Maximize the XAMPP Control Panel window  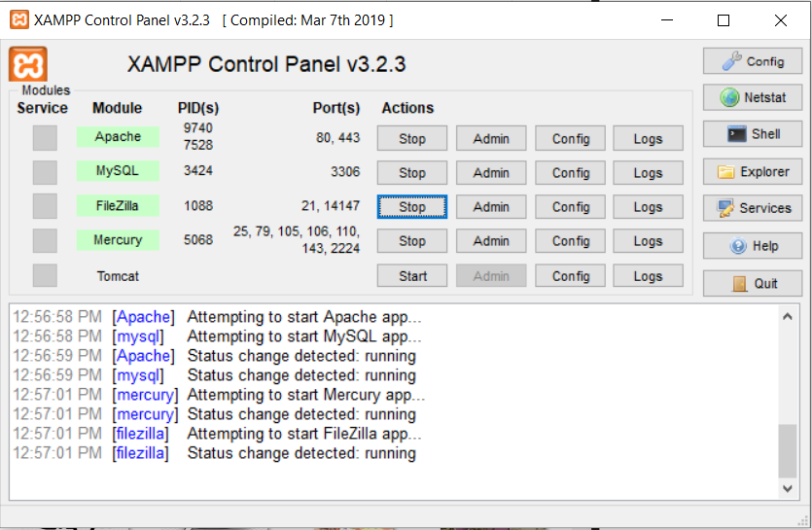click(724, 20)
